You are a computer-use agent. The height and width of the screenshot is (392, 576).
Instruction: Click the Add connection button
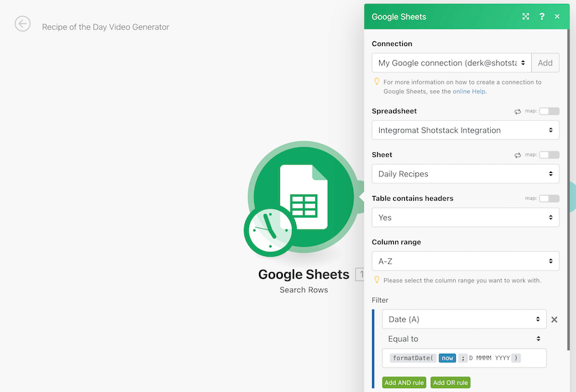pos(545,63)
